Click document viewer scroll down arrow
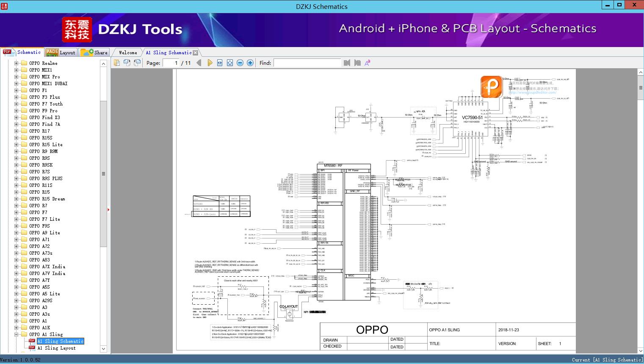 coord(640,350)
